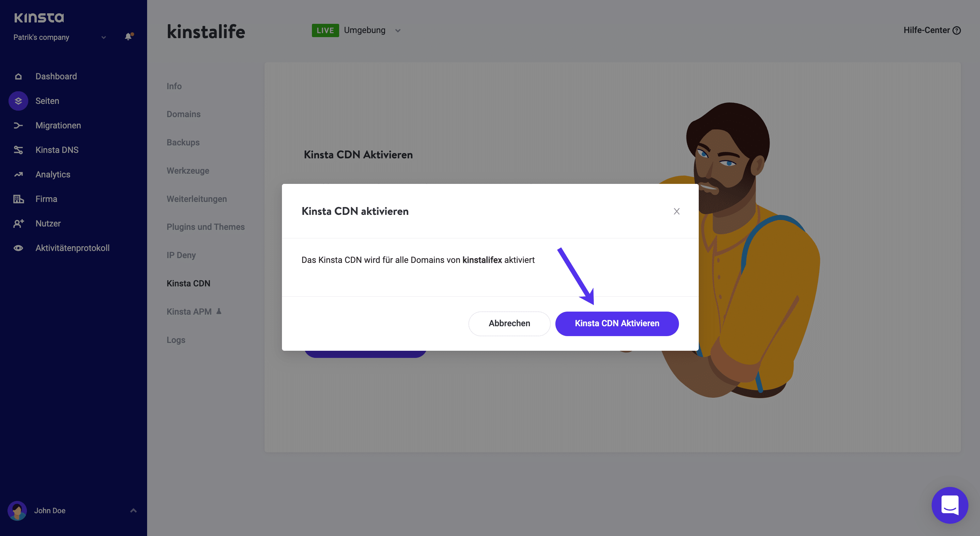Screen dimensions: 980x536
Task: Open Analytics using the chart icon
Action: click(18, 174)
